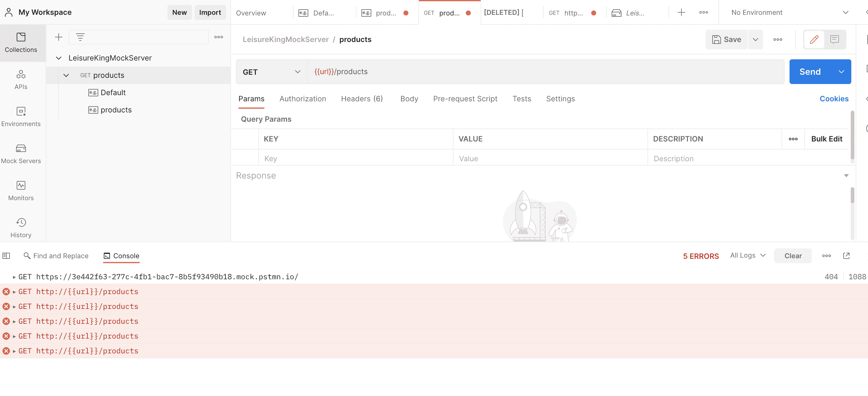Screen dimensions: 868x396
Task: Open console in a new window
Action: [846, 256]
